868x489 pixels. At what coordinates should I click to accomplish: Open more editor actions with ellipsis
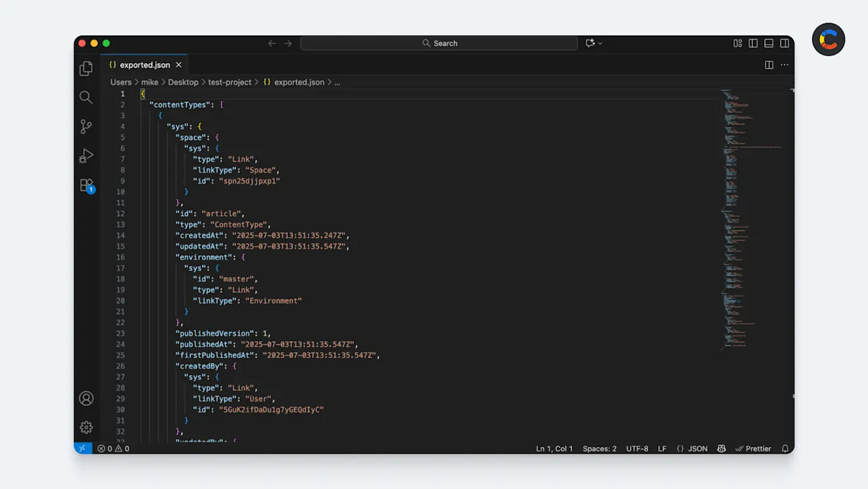point(784,64)
